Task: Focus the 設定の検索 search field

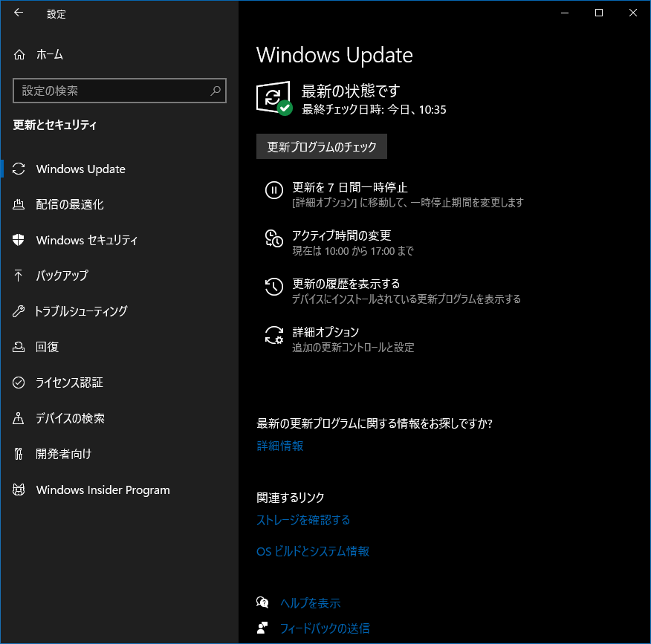Action: pyautogui.click(x=111, y=91)
